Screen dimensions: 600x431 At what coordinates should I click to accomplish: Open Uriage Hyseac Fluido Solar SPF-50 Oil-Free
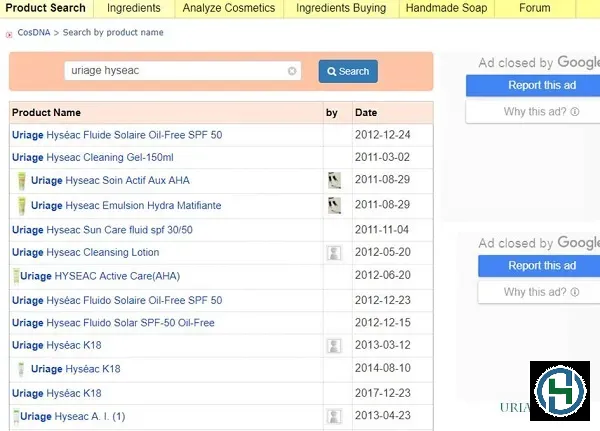[113, 323]
